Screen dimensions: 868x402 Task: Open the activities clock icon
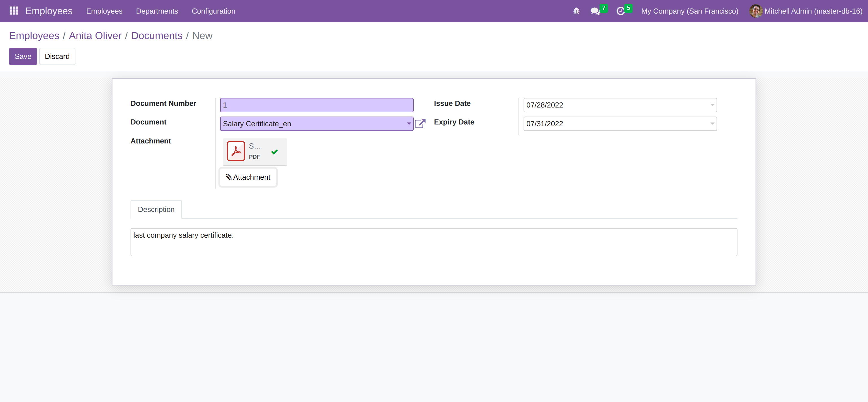tap(620, 11)
